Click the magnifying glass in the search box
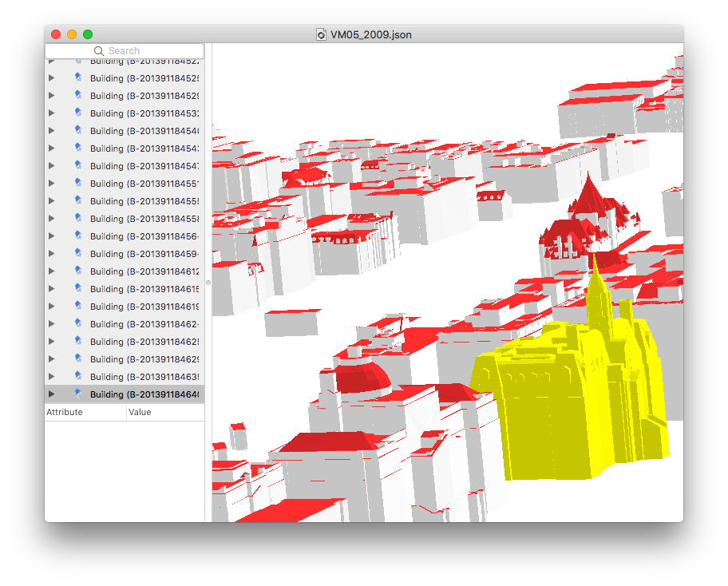The width and height of the screenshot is (728, 586). click(99, 51)
